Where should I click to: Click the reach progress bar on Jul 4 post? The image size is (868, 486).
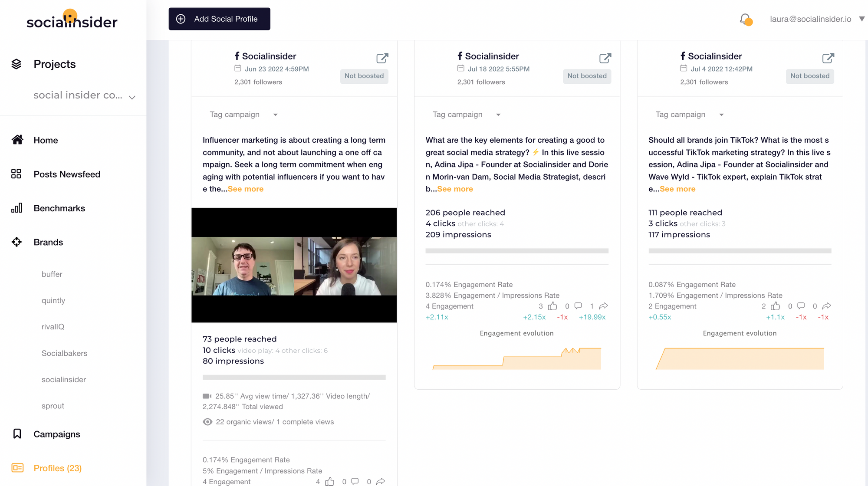click(740, 251)
